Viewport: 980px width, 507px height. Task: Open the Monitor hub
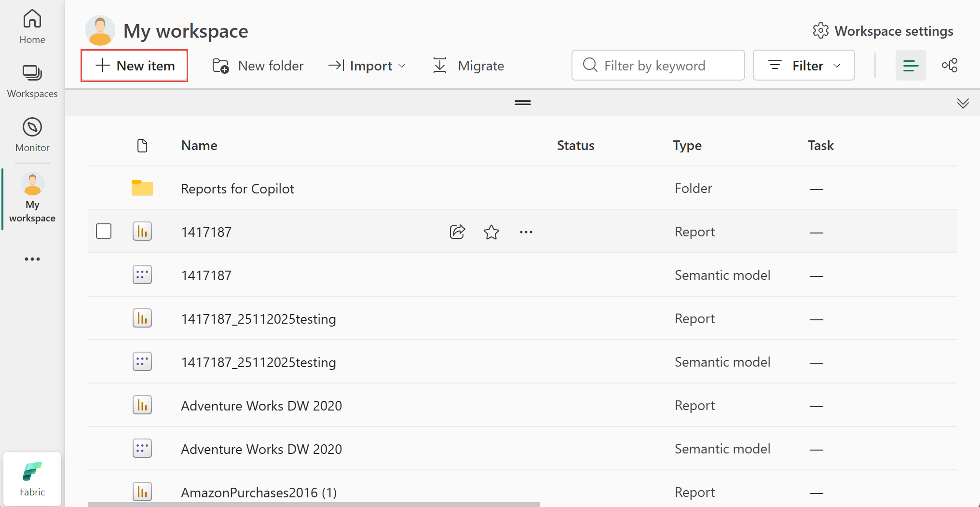[x=32, y=135]
